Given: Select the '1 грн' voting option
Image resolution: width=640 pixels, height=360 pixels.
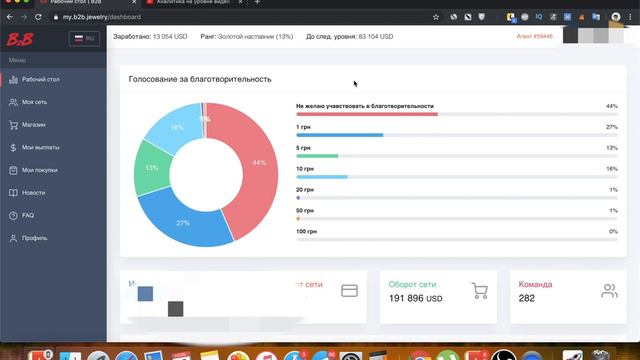Looking at the screenshot, I should (x=303, y=127).
